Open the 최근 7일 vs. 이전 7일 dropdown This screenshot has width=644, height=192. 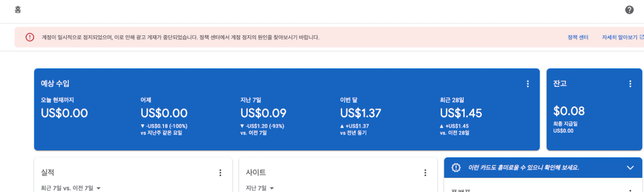70,188
